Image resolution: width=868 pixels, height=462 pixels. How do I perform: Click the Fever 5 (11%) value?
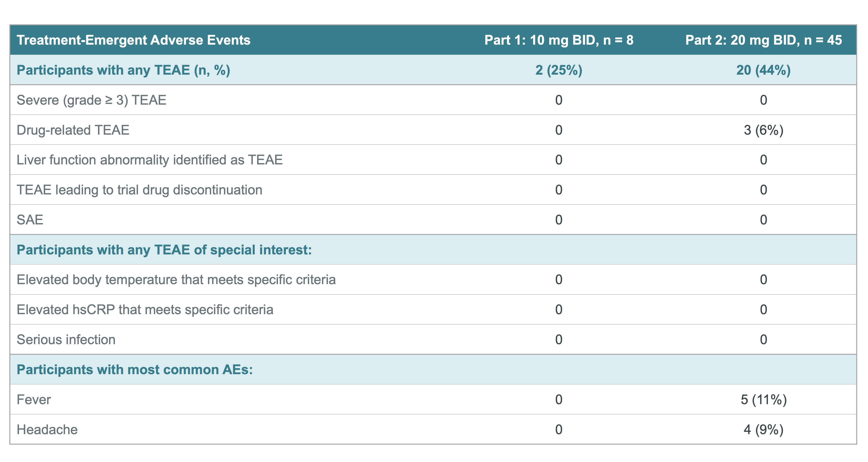[763, 400]
